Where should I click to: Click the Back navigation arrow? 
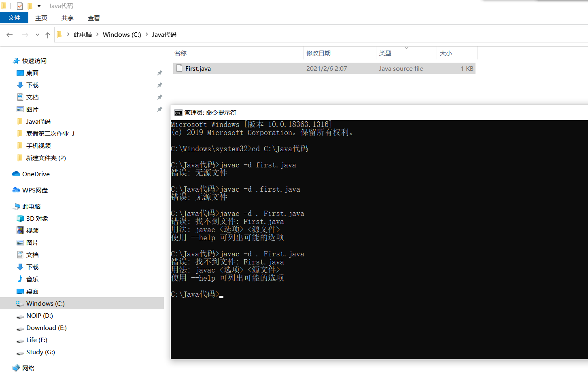click(x=10, y=35)
